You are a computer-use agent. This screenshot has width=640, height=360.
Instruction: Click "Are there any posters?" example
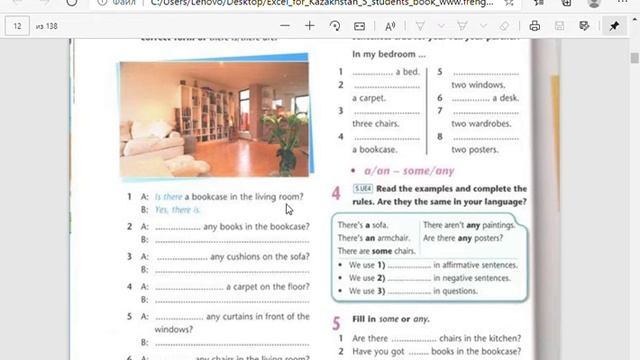[x=463, y=238]
